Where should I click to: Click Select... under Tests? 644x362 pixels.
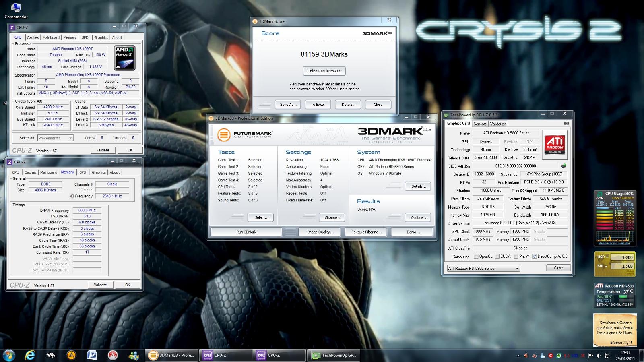[x=261, y=217]
